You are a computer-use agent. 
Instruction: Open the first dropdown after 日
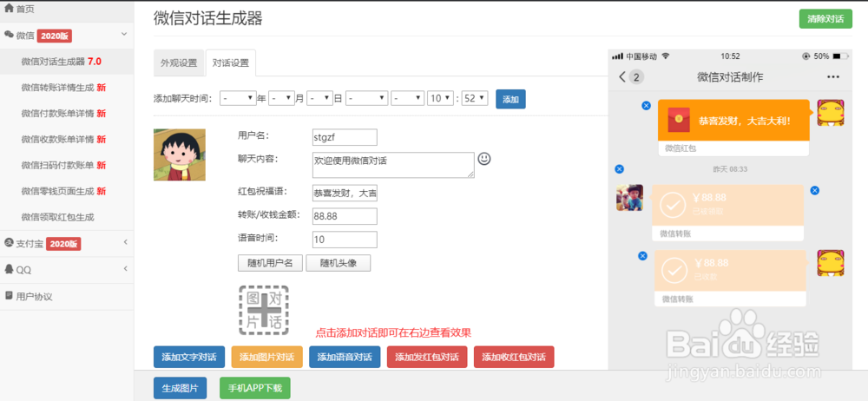click(366, 98)
